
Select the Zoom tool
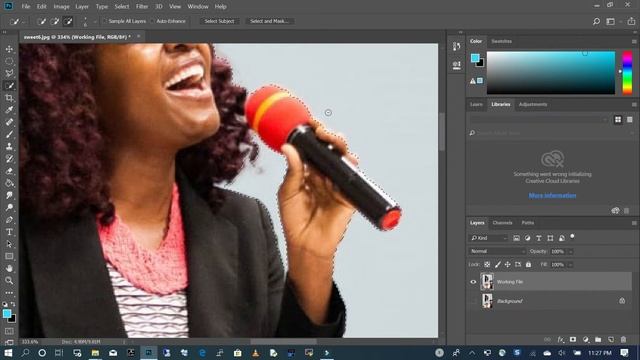(9, 280)
